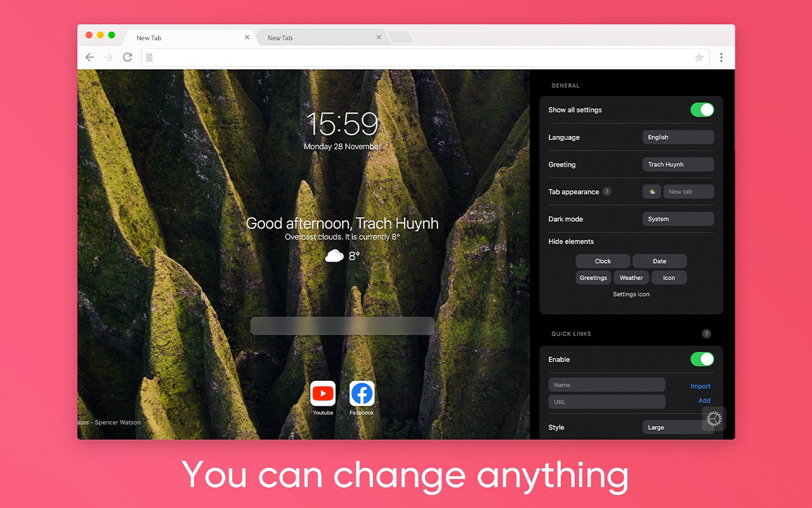Toggle the Quick Links Enable switch
812x508 pixels.
702,359
